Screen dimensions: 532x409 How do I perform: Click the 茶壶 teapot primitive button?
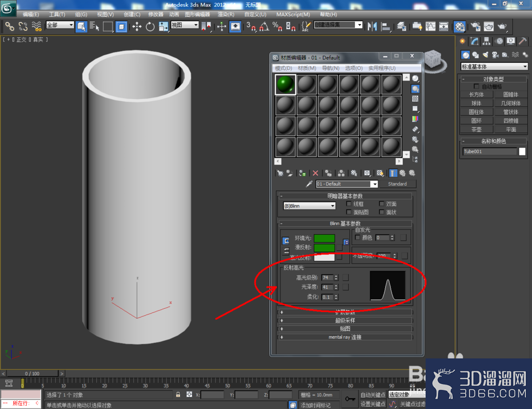[476, 129]
